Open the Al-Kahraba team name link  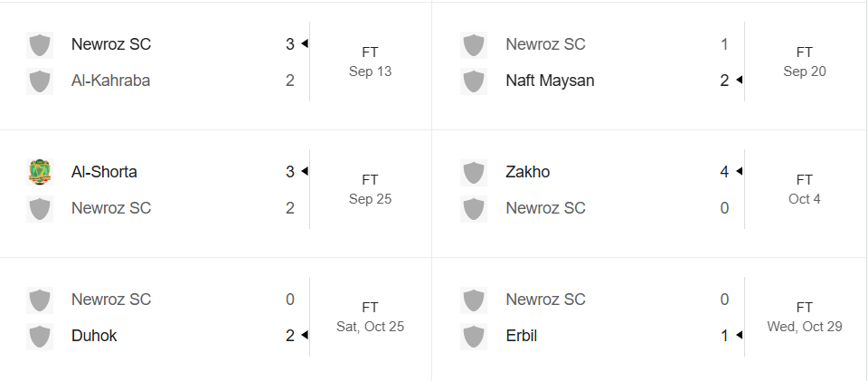point(110,81)
